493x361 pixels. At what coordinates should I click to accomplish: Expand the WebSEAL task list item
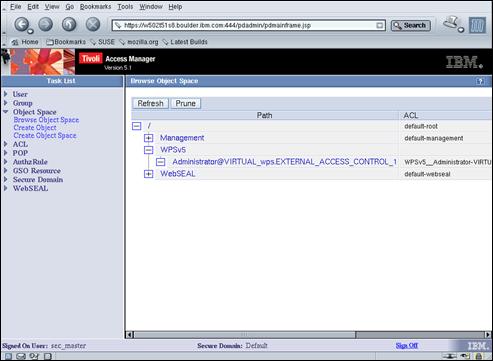[6, 188]
